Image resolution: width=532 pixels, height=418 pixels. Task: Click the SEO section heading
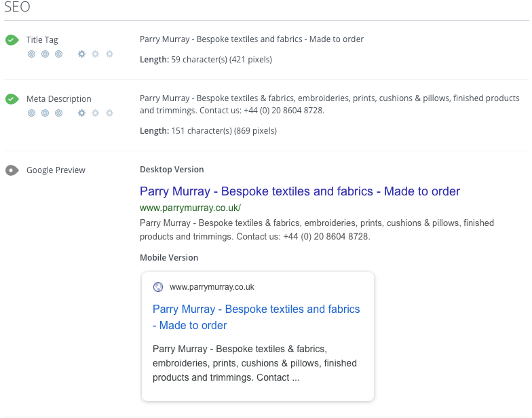[x=18, y=7]
